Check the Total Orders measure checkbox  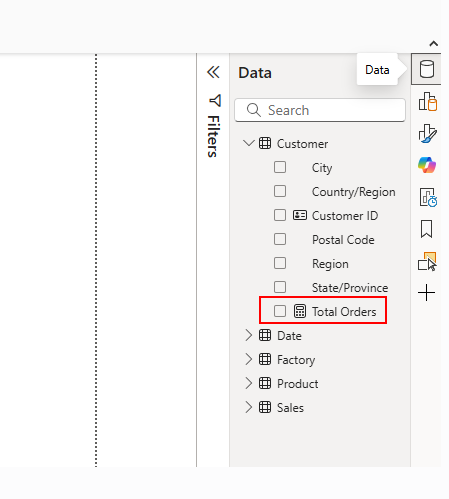pyautogui.click(x=280, y=311)
